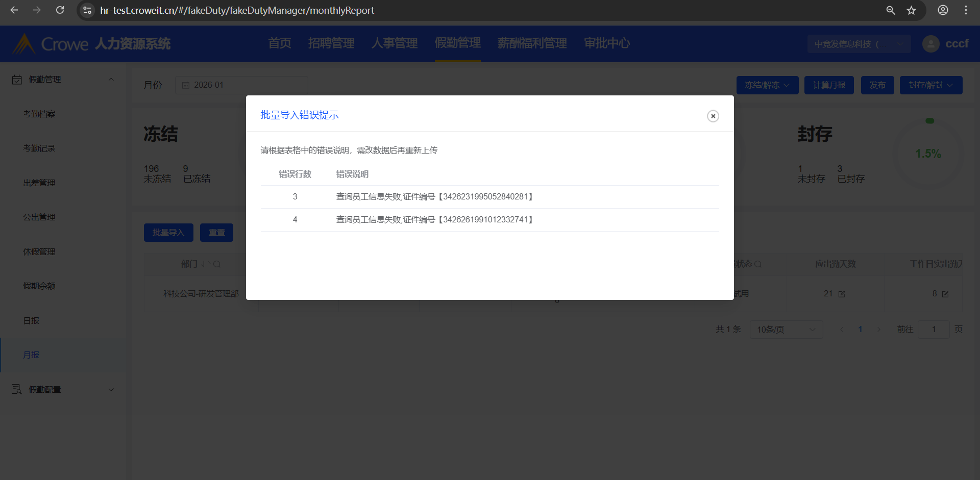Bookmark this page with star icon

click(912, 10)
